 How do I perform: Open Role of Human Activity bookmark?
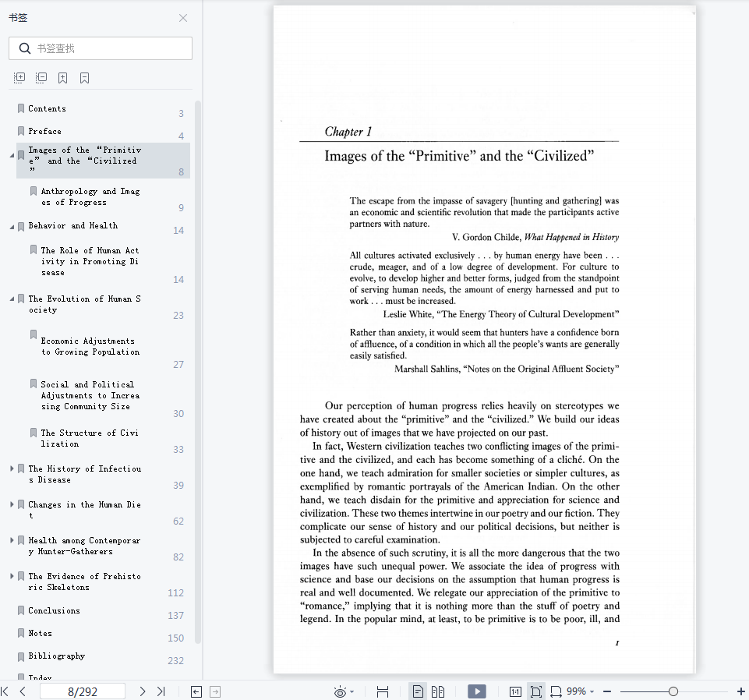click(x=90, y=261)
